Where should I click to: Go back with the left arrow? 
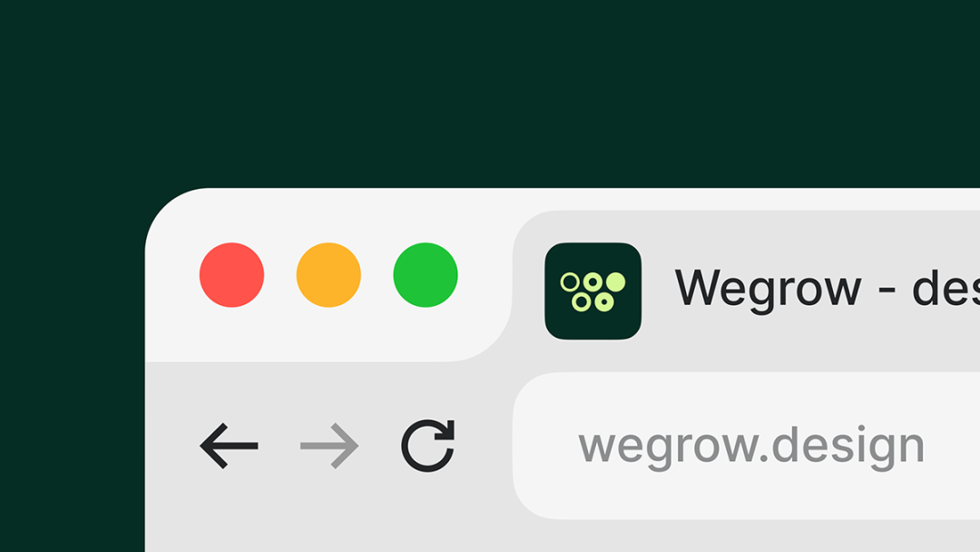229,446
